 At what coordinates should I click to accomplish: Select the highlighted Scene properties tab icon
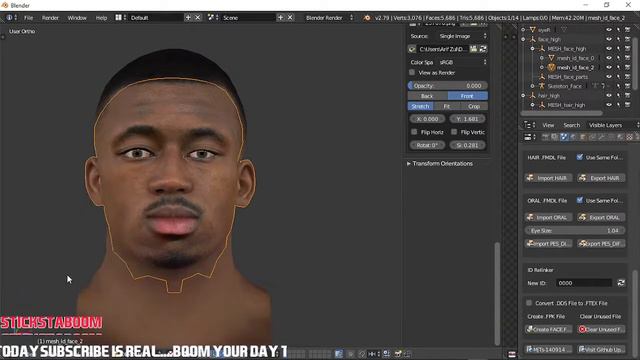[564, 137]
